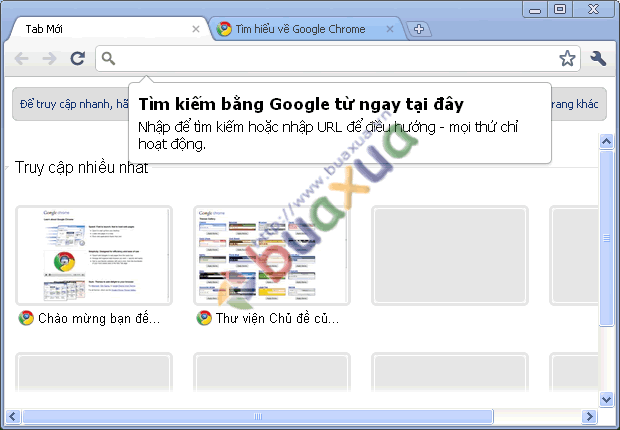The height and width of the screenshot is (430, 620).
Task: Click the Chrome icon beside 'Chào mừng bạn đế...'
Action: point(26,318)
